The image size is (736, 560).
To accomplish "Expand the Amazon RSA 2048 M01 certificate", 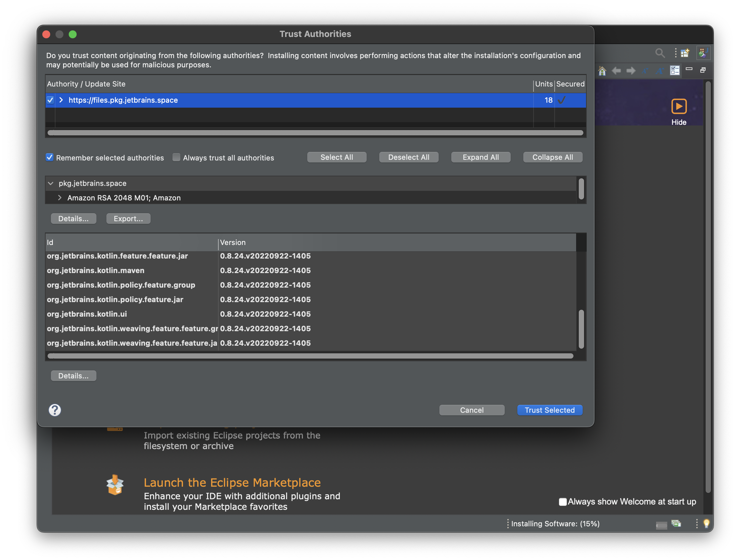I will tap(60, 198).
